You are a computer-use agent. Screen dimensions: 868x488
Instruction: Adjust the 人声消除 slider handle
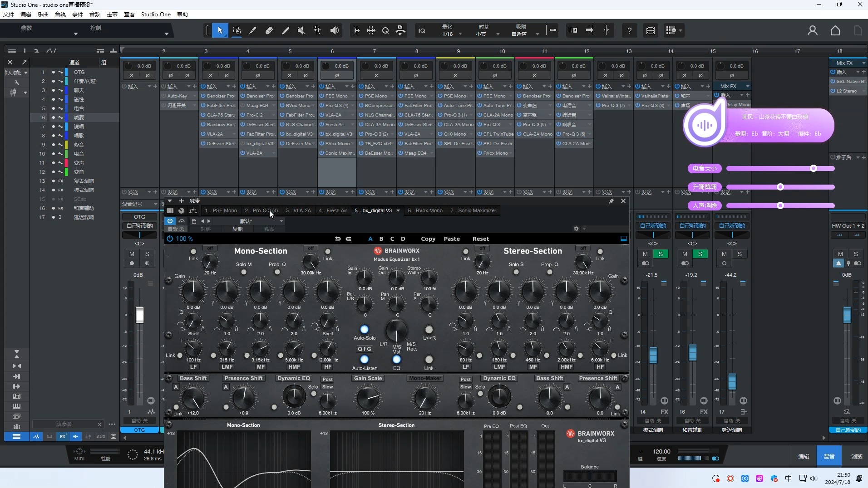pos(780,205)
